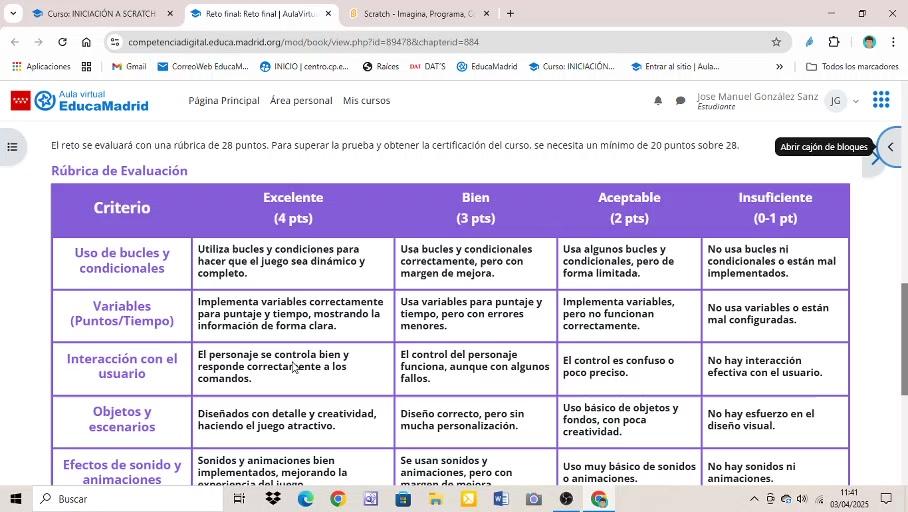Open Dropbox from the taskbar
The image size is (908, 512).
273,499
